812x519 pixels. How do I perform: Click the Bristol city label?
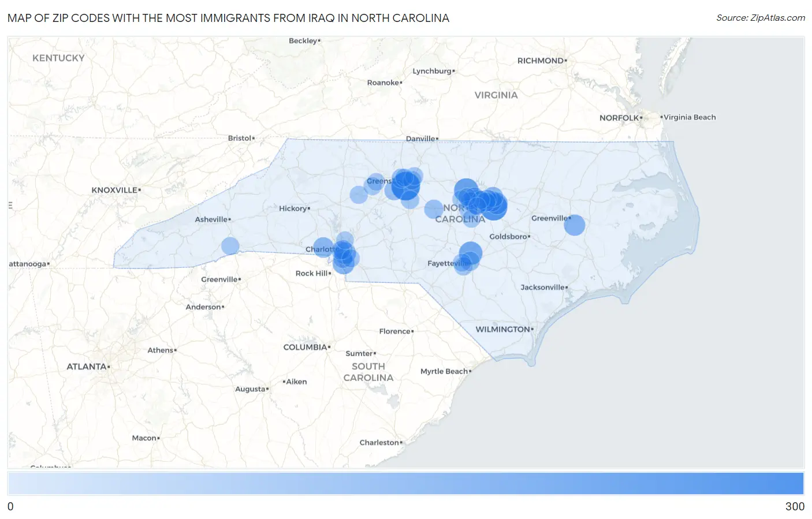240,138
